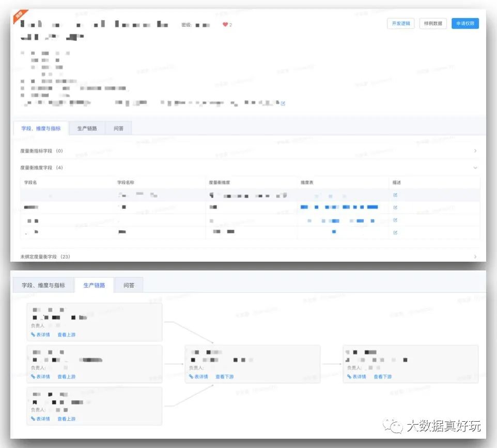Open 样例数据 sample data button

point(433,23)
